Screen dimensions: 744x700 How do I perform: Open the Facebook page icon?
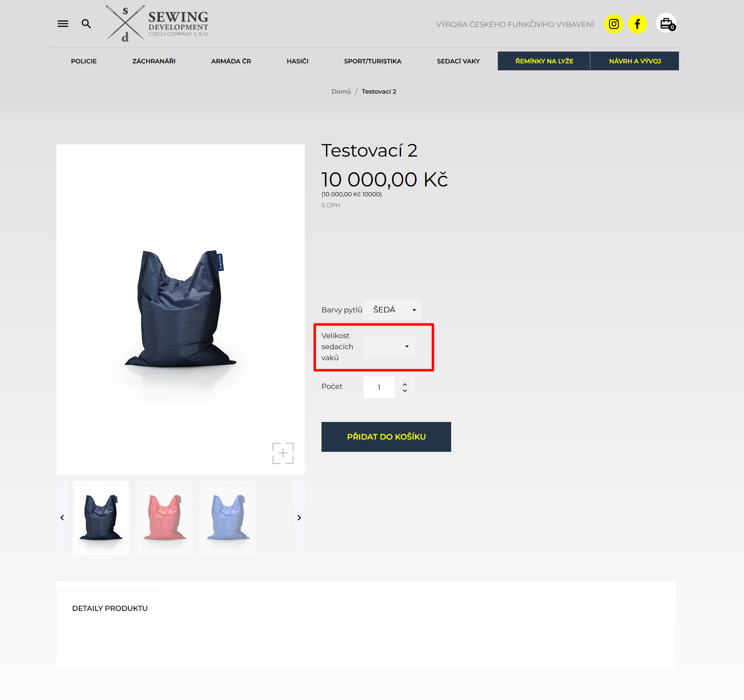tap(637, 24)
